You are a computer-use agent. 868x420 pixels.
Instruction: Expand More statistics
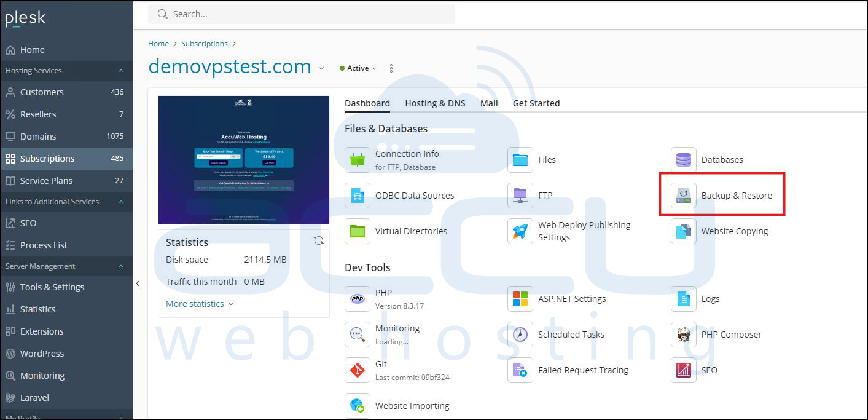pyautogui.click(x=200, y=304)
